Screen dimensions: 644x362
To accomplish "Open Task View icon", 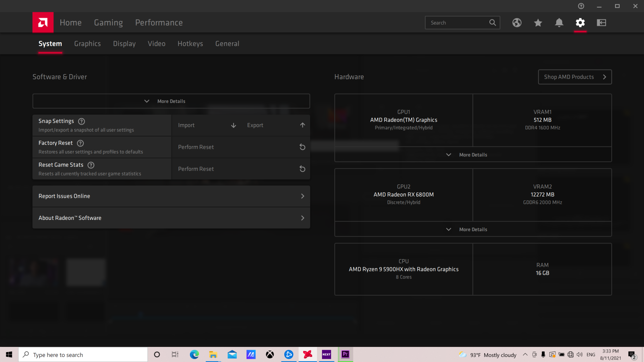I will coord(175,354).
